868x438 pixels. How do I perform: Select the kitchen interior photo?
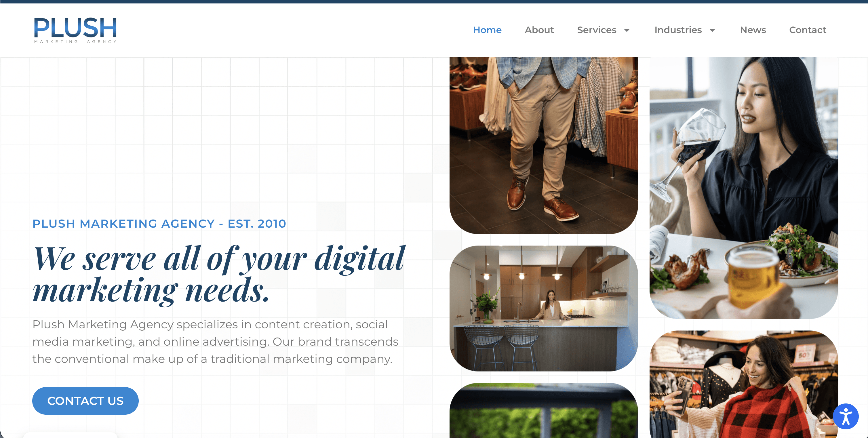pyautogui.click(x=544, y=308)
